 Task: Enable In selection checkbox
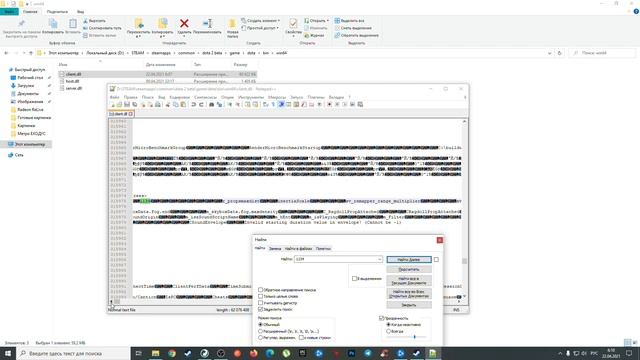(354, 278)
